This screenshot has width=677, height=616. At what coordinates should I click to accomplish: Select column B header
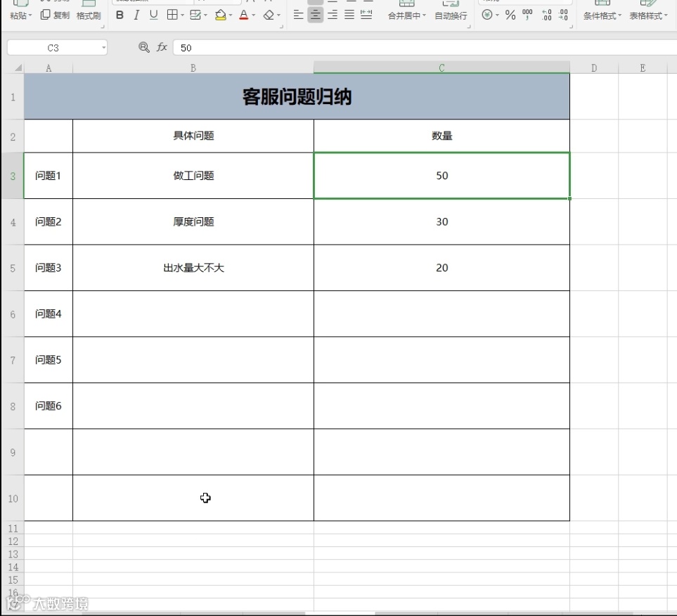[193, 68]
